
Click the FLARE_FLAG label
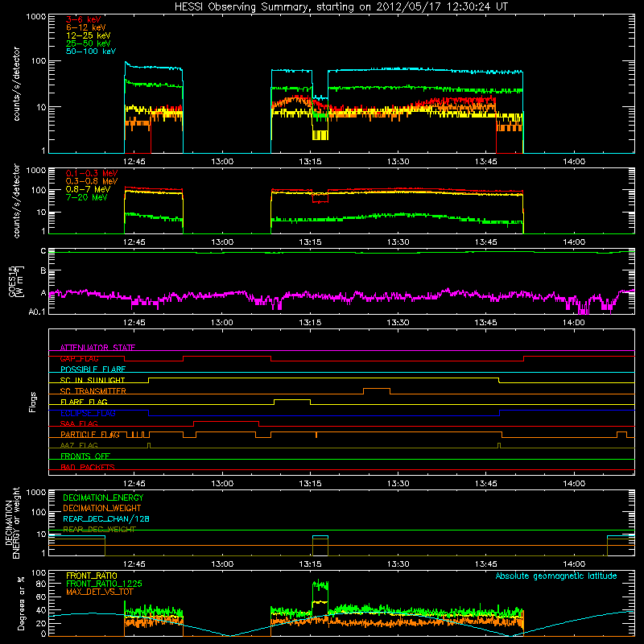click(84, 402)
